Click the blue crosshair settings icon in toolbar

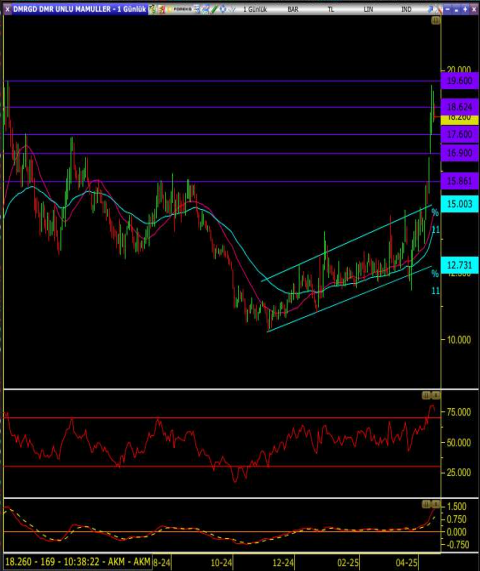tap(223, 9)
